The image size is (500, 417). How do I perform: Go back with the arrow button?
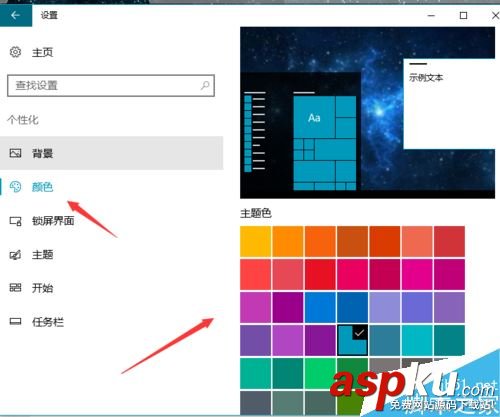[16, 15]
